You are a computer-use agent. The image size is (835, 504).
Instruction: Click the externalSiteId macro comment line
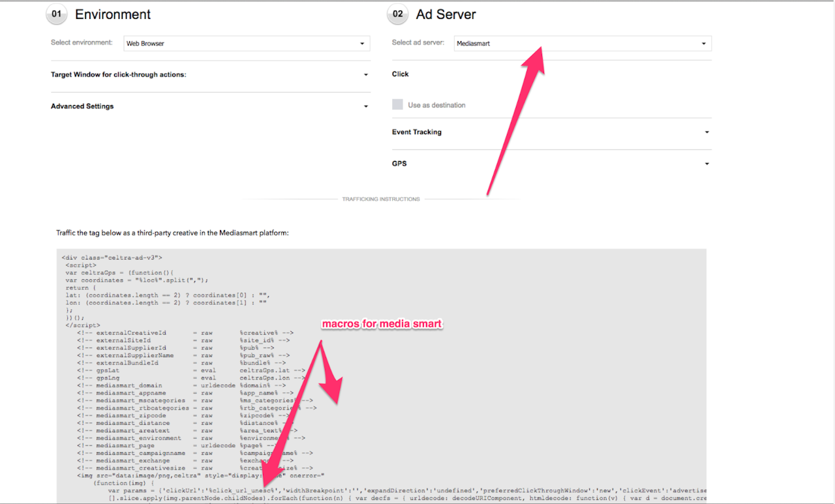tap(183, 340)
